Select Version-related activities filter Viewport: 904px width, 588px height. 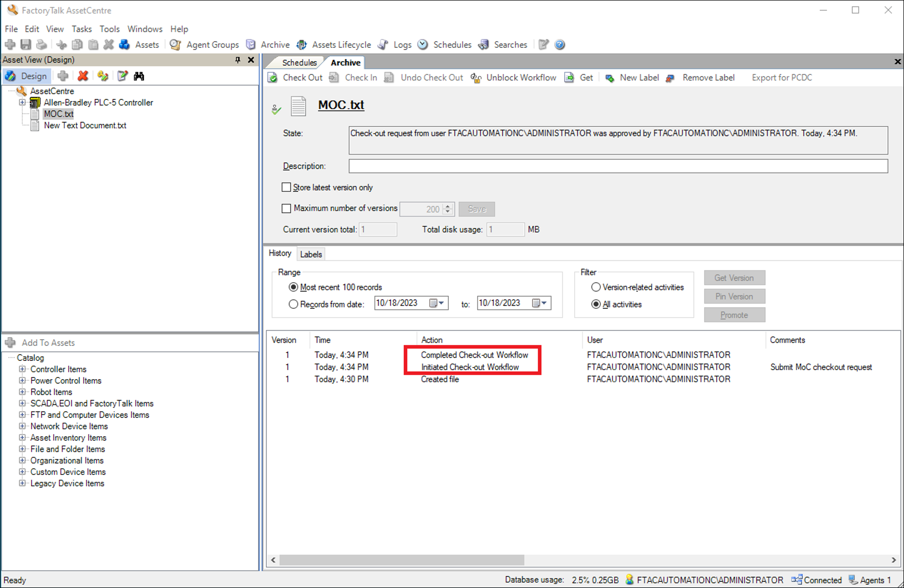[596, 287]
